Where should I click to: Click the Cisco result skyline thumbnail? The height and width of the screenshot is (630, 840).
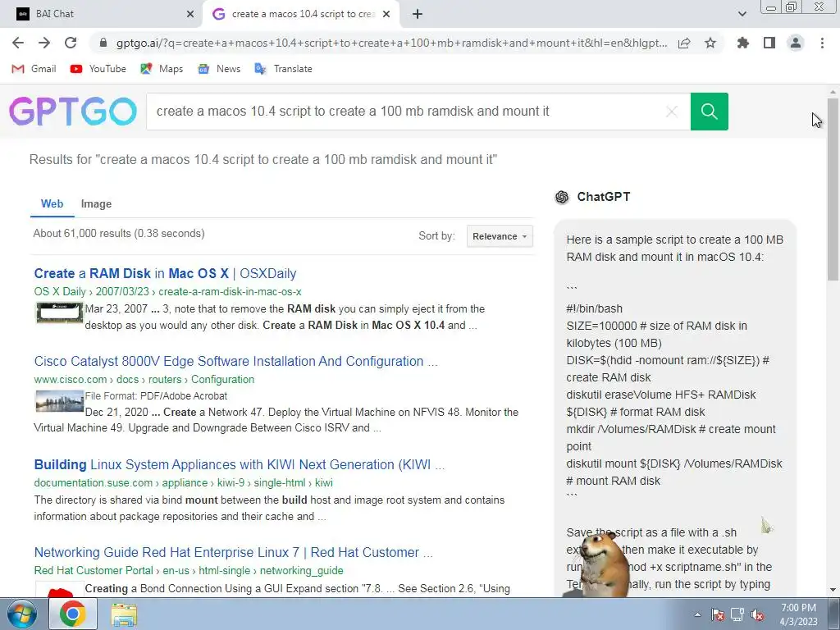(x=59, y=401)
